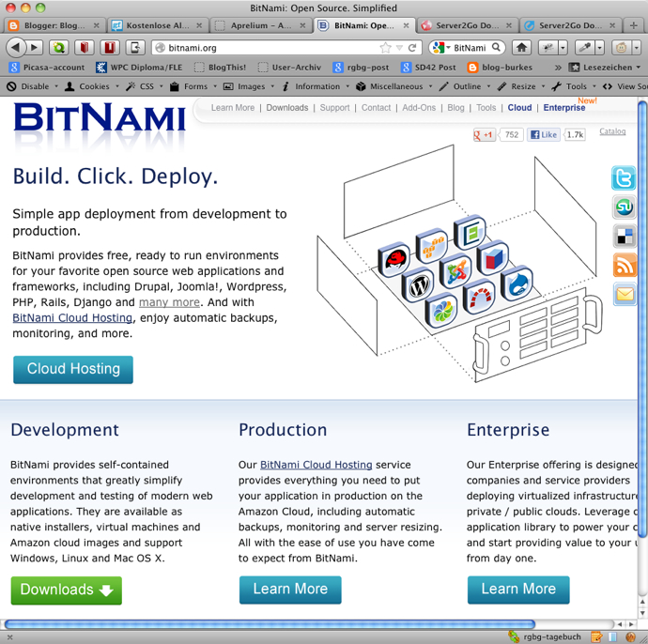Open the RSS feed icon
This screenshot has width=648, height=644.
tap(624, 265)
